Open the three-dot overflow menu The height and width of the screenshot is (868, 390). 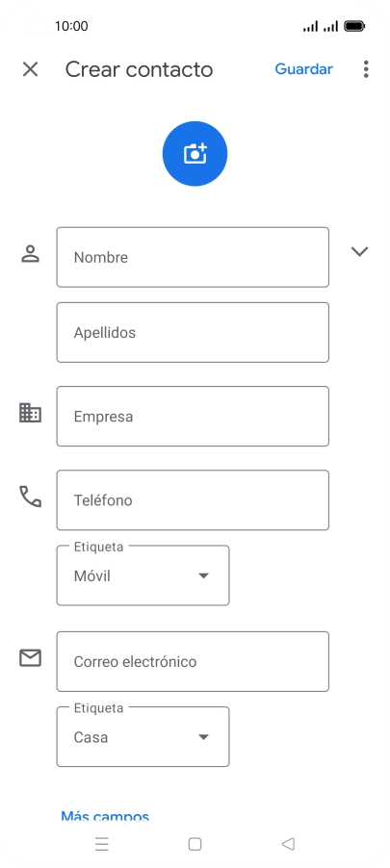[x=366, y=69]
